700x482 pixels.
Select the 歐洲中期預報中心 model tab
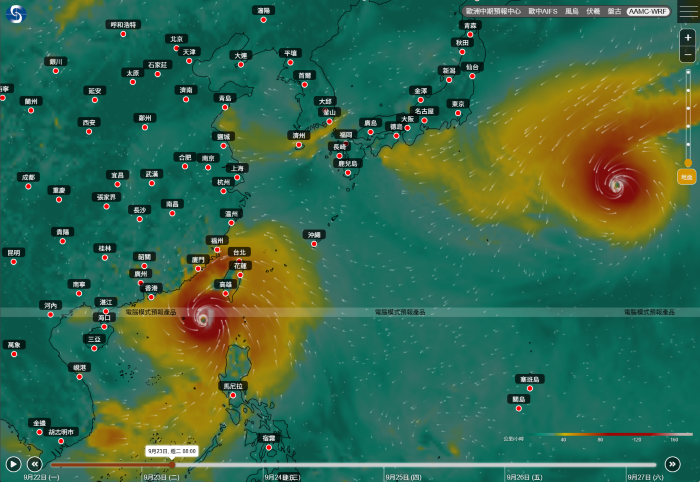click(x=493, y=11)
